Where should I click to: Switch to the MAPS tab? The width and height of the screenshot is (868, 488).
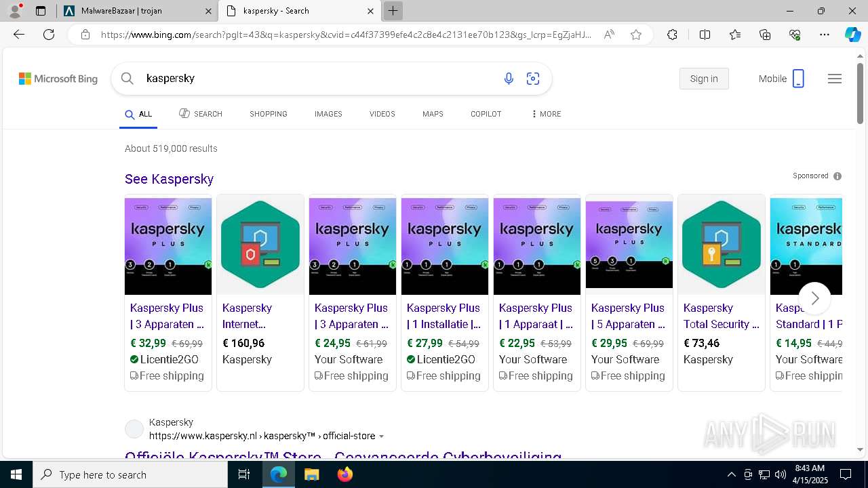pyautogui.click(x=433, y=114)
